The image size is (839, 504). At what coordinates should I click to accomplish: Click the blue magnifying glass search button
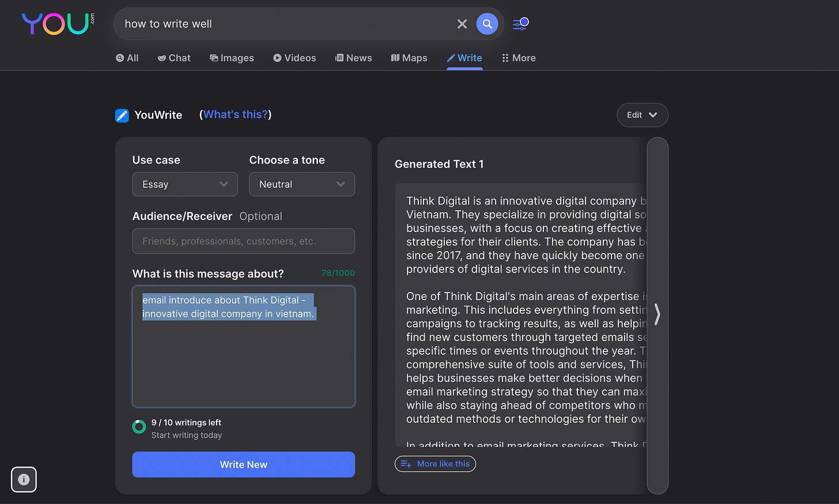click(487, 24)
